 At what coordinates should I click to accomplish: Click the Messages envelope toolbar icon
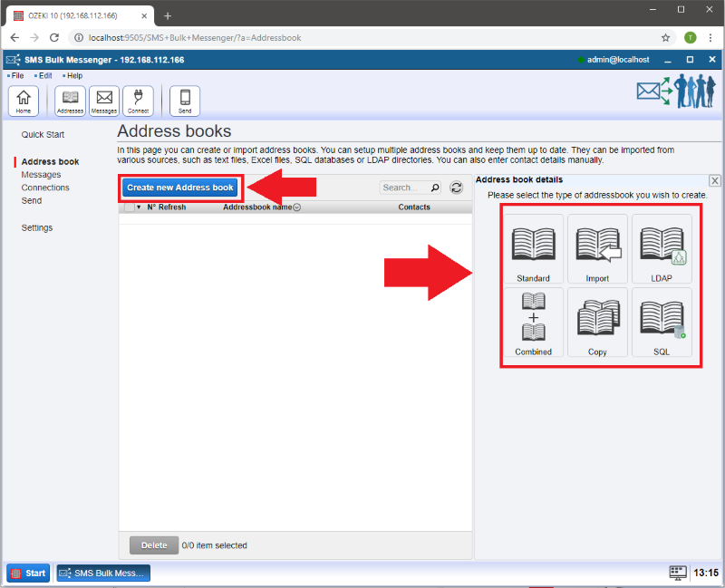click(104, 101)
